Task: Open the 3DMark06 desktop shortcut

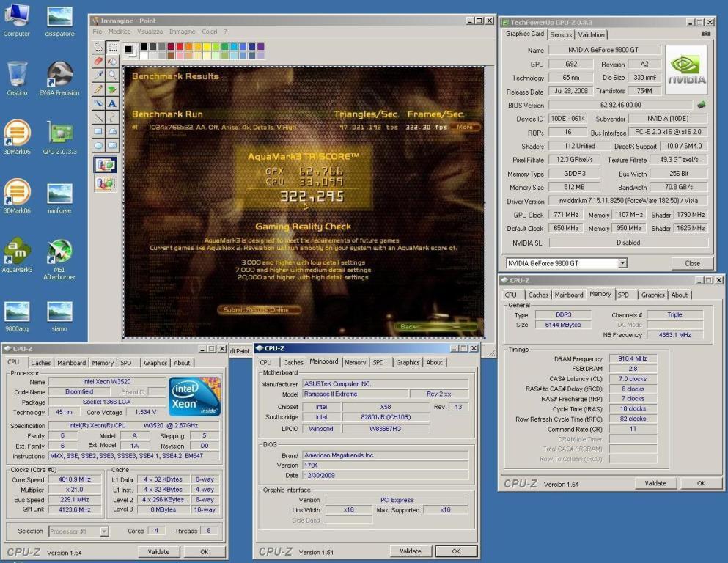Action: pyautogui.click(x=17, y=196)
